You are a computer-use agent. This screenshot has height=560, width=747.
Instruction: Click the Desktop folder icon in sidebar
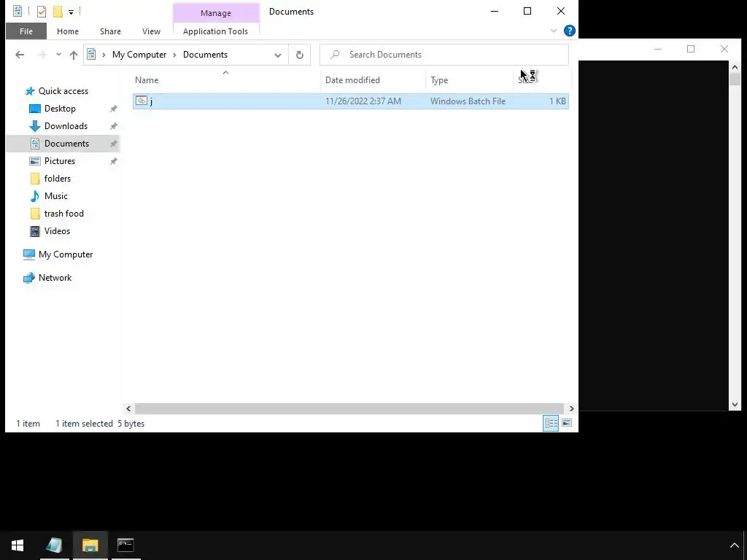(35, 109)
